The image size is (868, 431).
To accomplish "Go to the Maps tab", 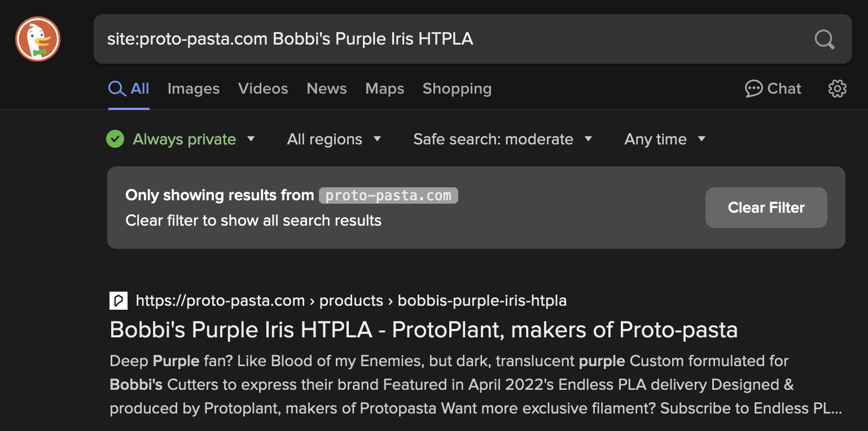I will tap(385, 89).
